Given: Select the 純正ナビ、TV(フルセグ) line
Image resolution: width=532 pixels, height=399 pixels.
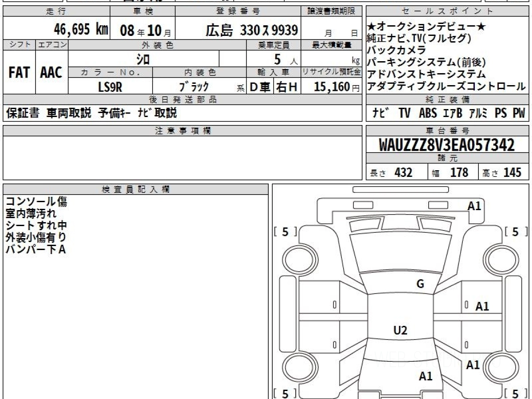Looking at the screenshot, I should [x=419, y=39].
